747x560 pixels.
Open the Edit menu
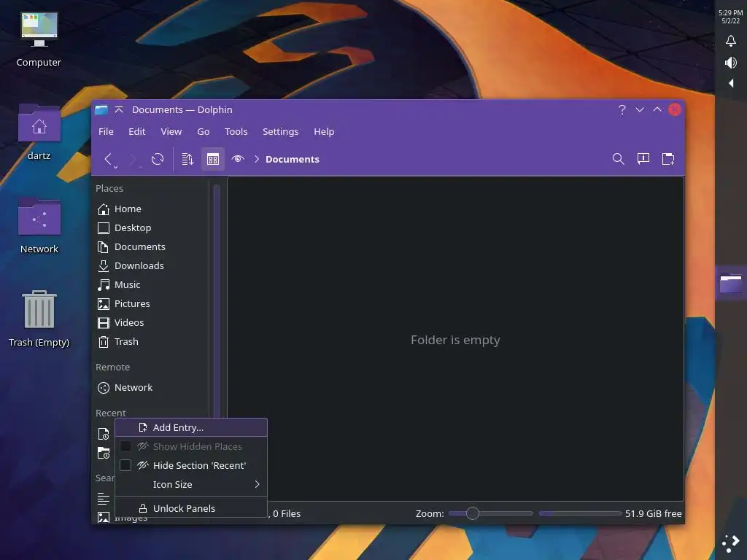pyautogui.click(x=136, y=131)
